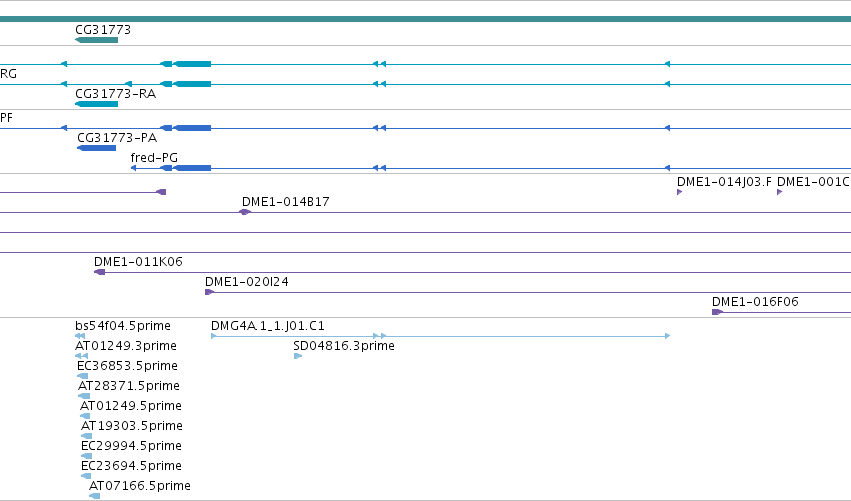Select the CG31773-PA protein bar

pos(97,148)
